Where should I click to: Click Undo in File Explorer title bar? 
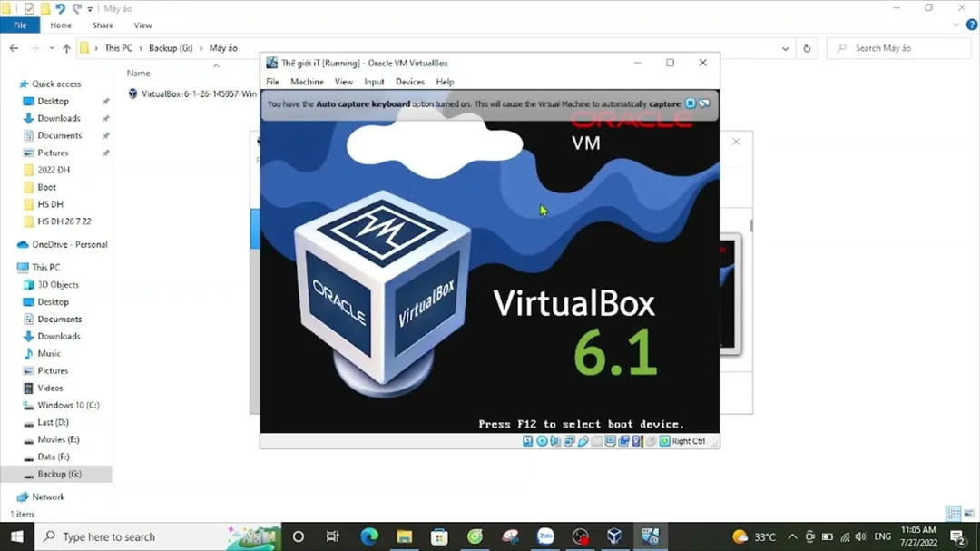click(60, 9)
